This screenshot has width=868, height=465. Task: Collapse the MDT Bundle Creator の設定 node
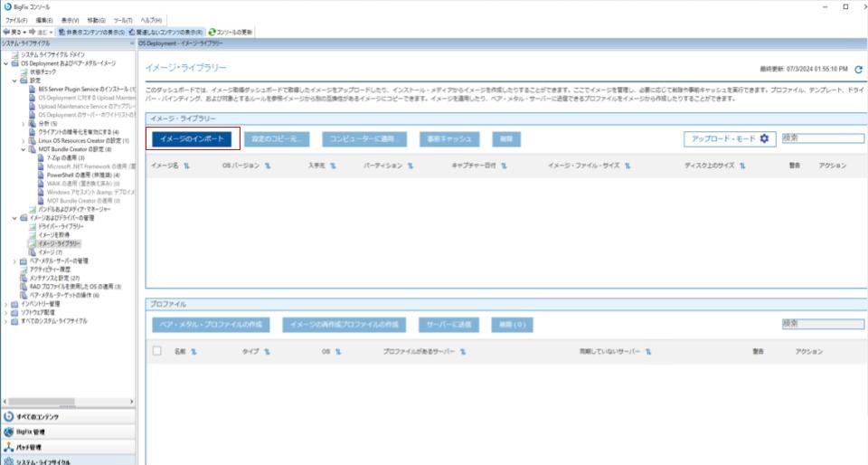click(x=24, y=149)
